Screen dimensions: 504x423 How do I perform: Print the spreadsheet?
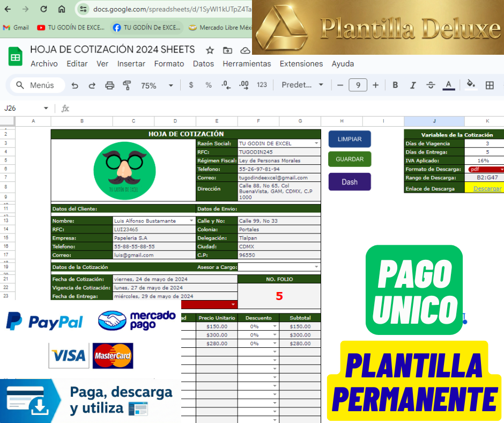pos(109,85)
